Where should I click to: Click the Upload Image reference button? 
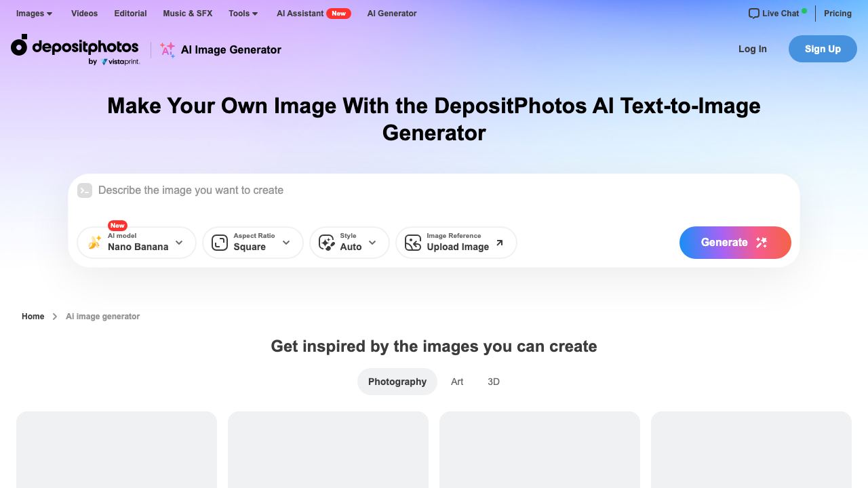point(456,243)
